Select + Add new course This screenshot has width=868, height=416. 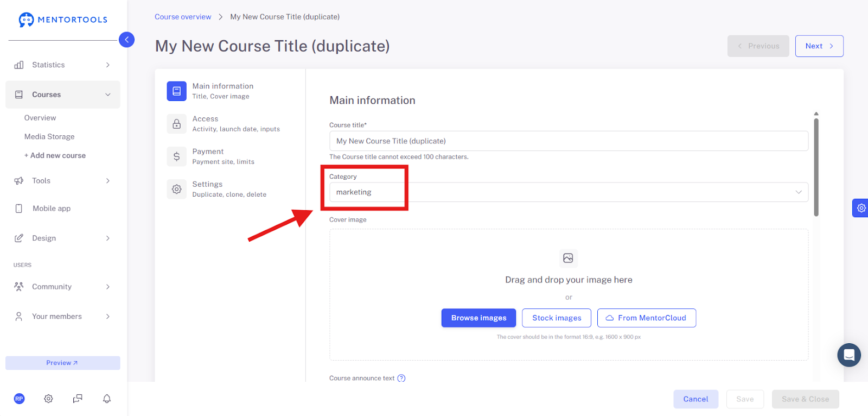55,155
